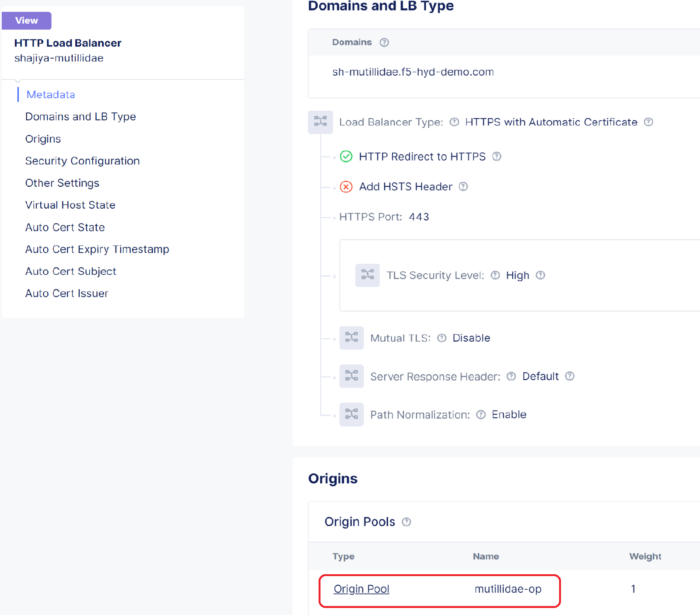Click the Load Balancer Type tree icon
The height and width of the screenshot is (615, 700).
tap(320, 122)
